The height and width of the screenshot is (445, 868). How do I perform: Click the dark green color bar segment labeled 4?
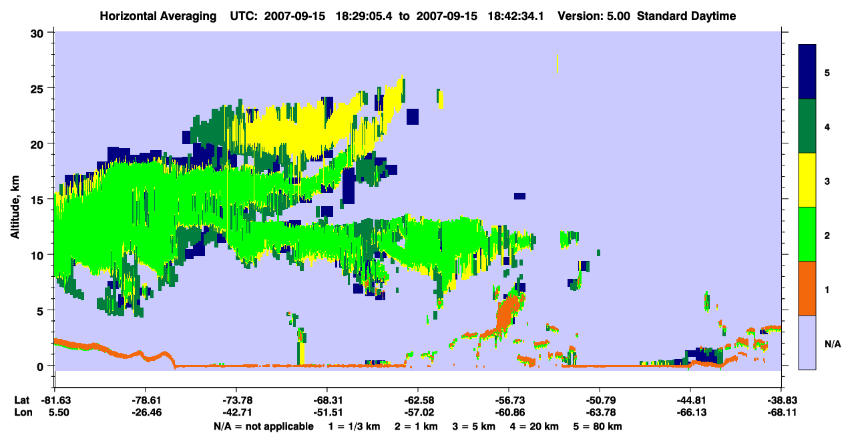tap(807, 126)
